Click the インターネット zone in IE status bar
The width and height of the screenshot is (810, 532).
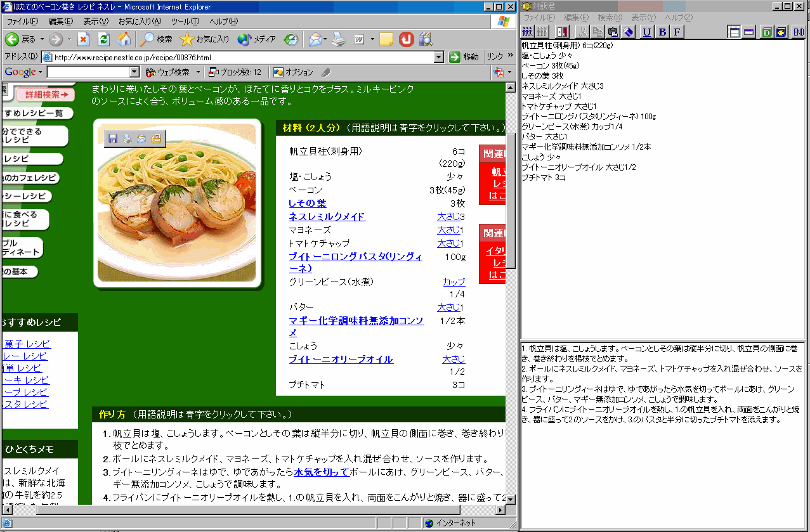[450, 523]
